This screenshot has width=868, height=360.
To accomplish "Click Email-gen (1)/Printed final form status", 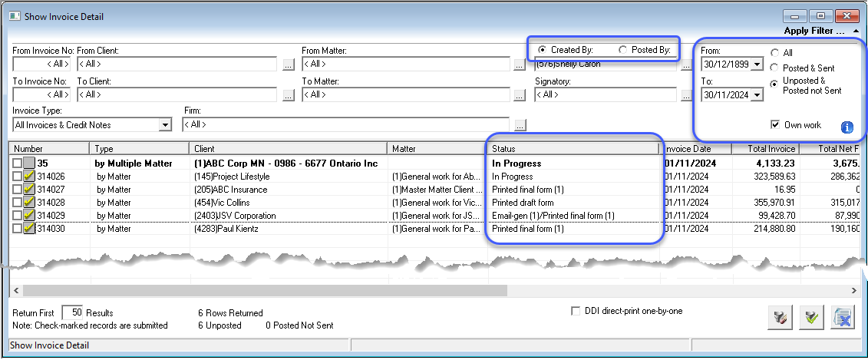I will pyautogui.click(x=573, y=216).
